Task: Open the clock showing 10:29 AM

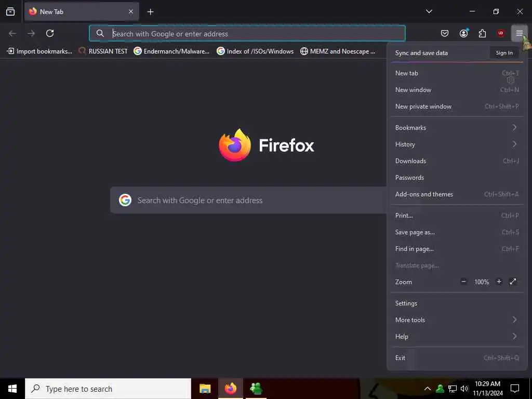Action: pyautogui.click(x=487, y=389)
